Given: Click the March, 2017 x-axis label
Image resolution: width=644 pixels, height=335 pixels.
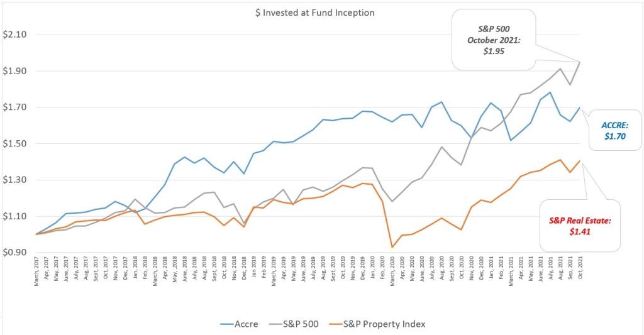Looking at the screenshot, I should coord(36,270).
